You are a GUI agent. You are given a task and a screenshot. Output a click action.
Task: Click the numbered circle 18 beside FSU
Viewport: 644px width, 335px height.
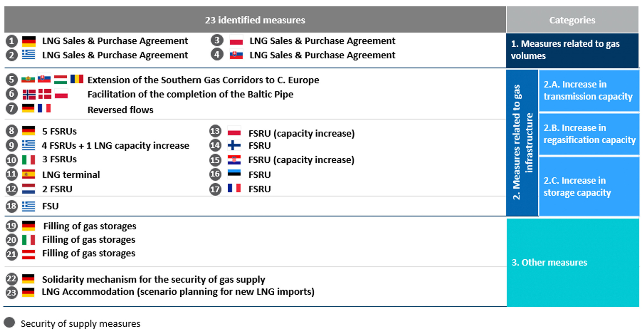(12, 206)
